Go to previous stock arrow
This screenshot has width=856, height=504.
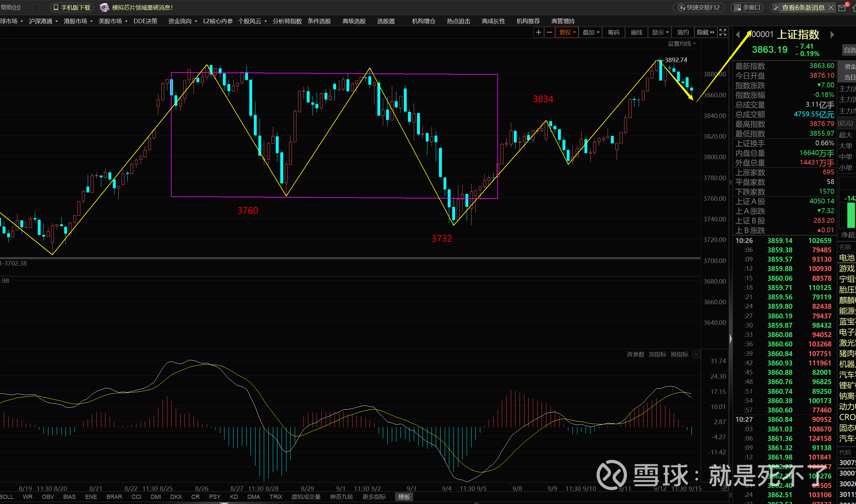click(738, 34)
